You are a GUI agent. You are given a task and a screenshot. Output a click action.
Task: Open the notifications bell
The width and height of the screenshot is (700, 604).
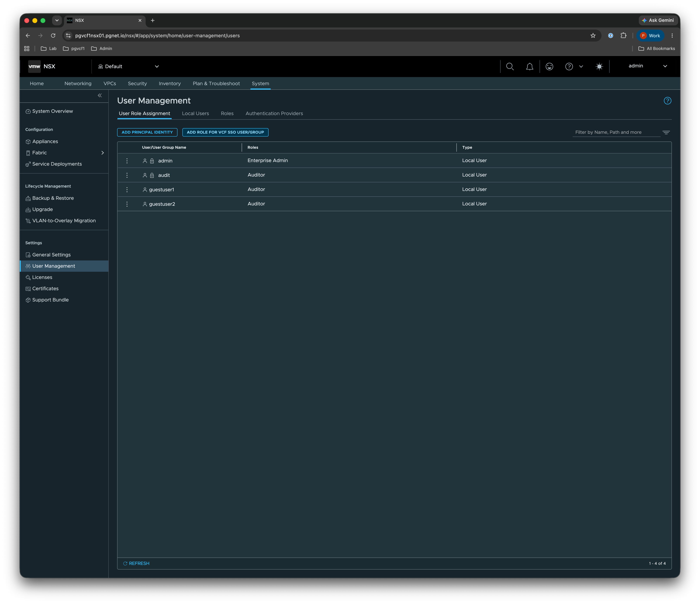[529, 67]
